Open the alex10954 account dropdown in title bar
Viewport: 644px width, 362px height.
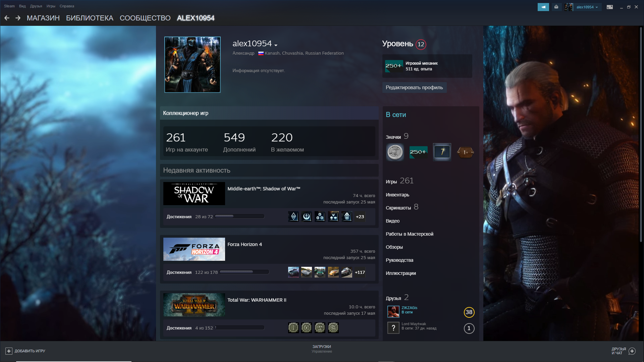(x=587, y=7)
